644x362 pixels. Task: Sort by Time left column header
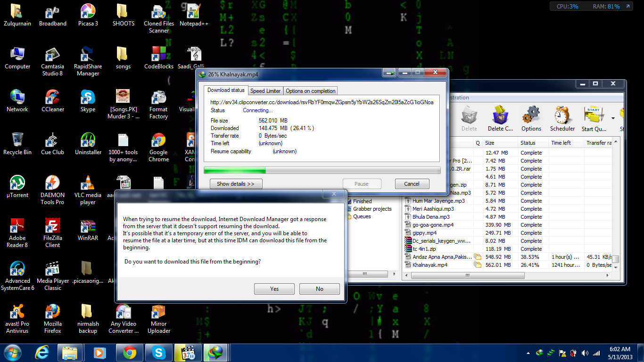coord(566,143)
